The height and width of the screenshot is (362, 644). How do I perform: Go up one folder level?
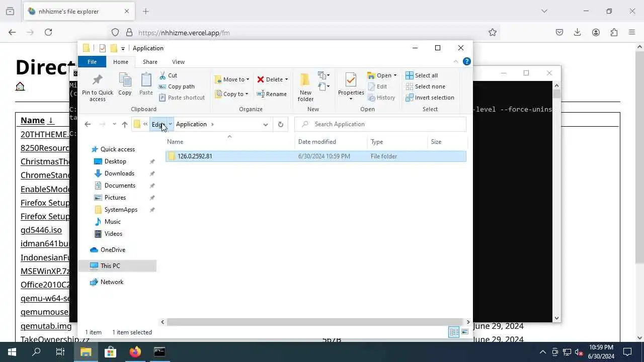(x=125, y=124)
